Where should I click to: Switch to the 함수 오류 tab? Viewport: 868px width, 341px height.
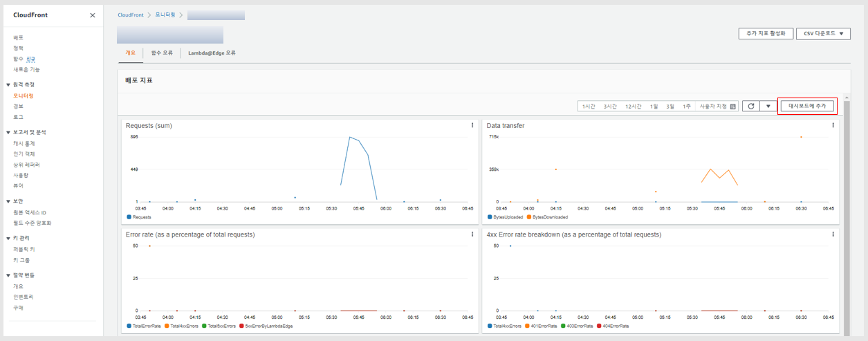pos(162,53)
